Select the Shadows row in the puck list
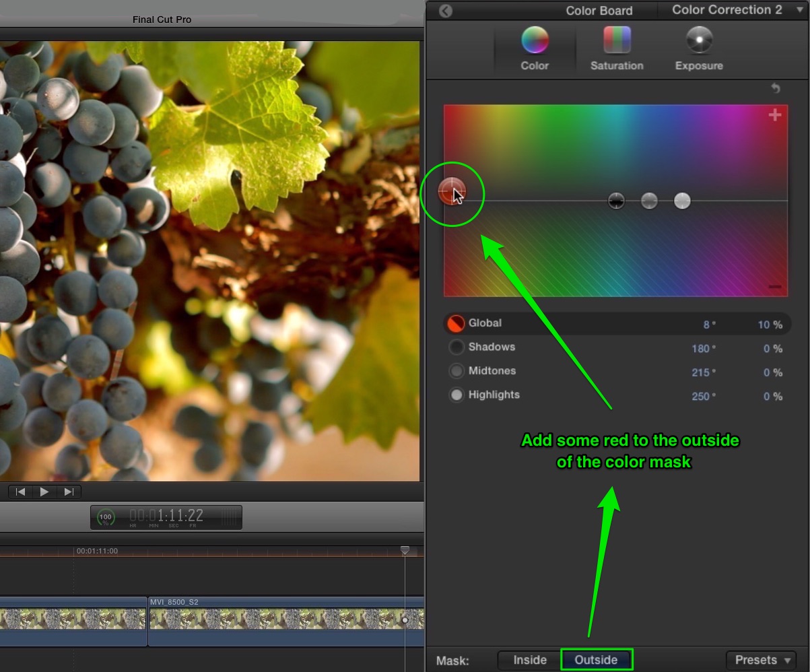 click(615, 347)
